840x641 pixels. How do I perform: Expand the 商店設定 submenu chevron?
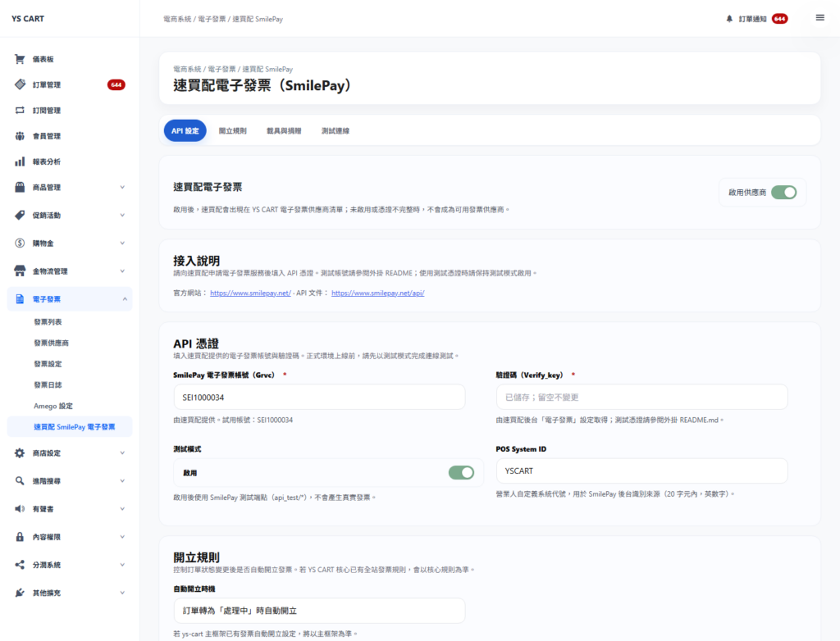click(123, 453)
